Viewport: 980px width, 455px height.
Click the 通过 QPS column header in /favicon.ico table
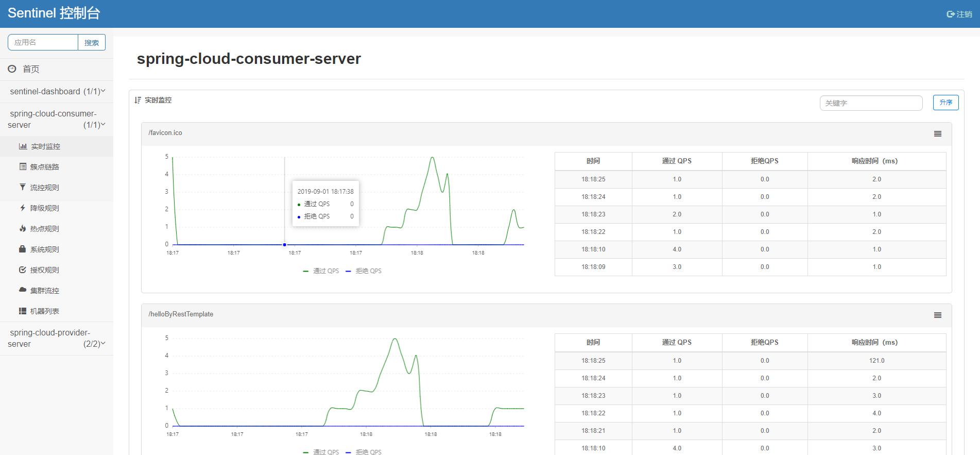pos(677,161)
